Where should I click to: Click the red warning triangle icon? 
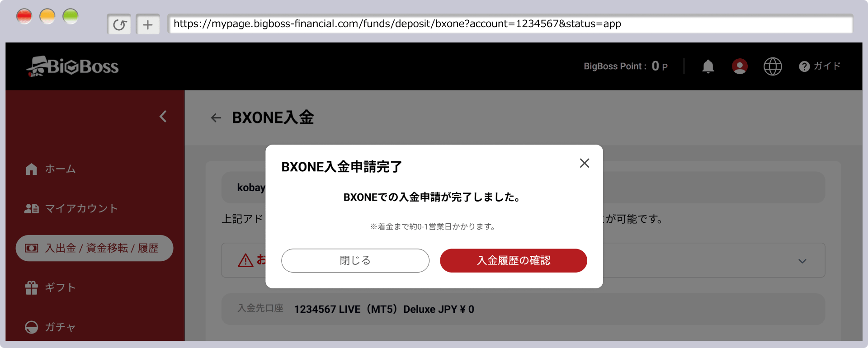245,260
